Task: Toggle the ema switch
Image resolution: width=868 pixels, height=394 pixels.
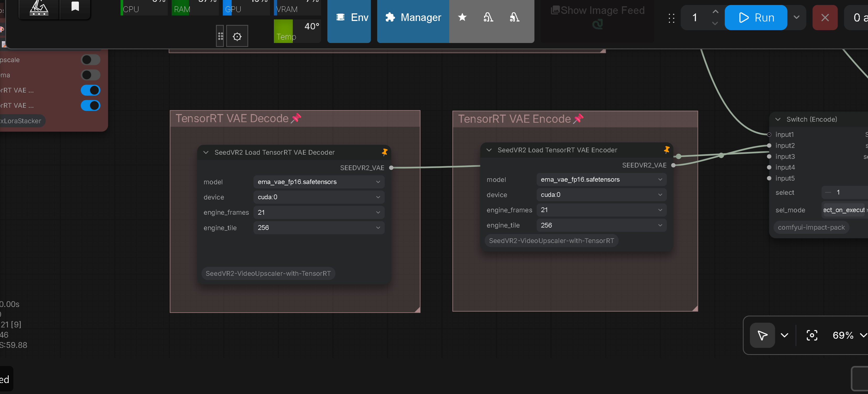Action: (x=91, y=75)
